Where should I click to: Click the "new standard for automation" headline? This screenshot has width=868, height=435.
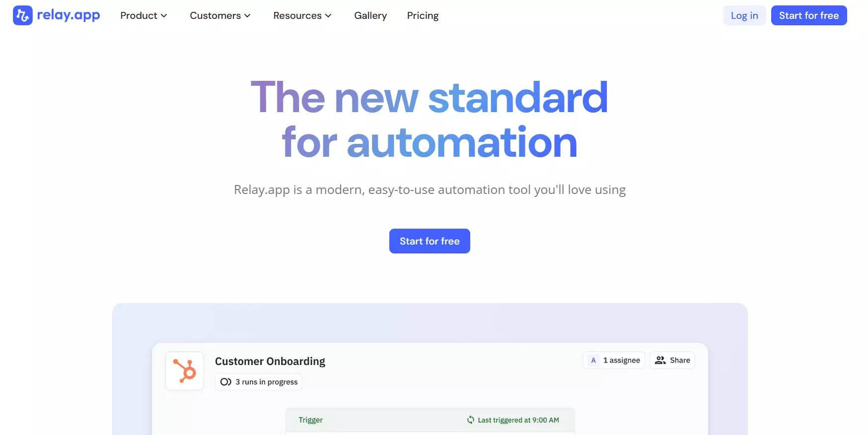pyautogui.click(x=430, y=120)
